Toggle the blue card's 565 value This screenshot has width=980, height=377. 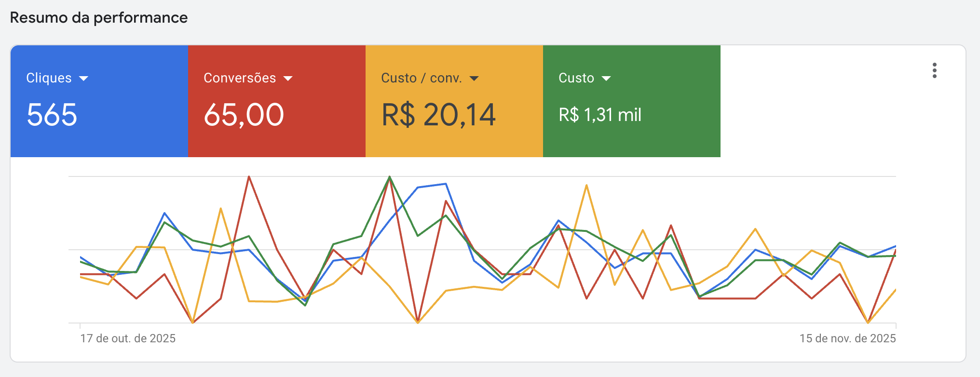coord(52,115)
